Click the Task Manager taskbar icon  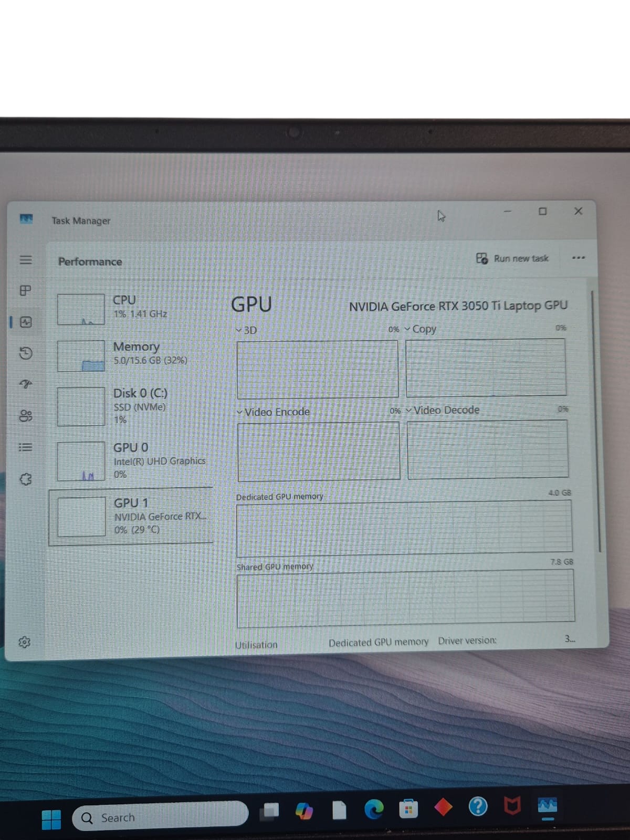click(x=548, y=806)
